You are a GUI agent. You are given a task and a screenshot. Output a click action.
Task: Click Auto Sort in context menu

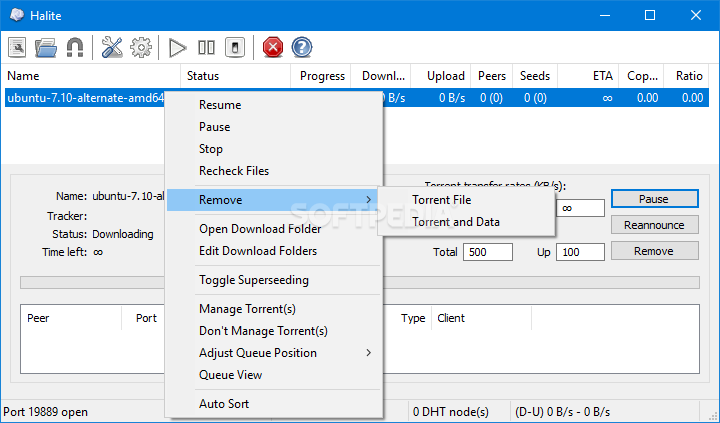274,404
